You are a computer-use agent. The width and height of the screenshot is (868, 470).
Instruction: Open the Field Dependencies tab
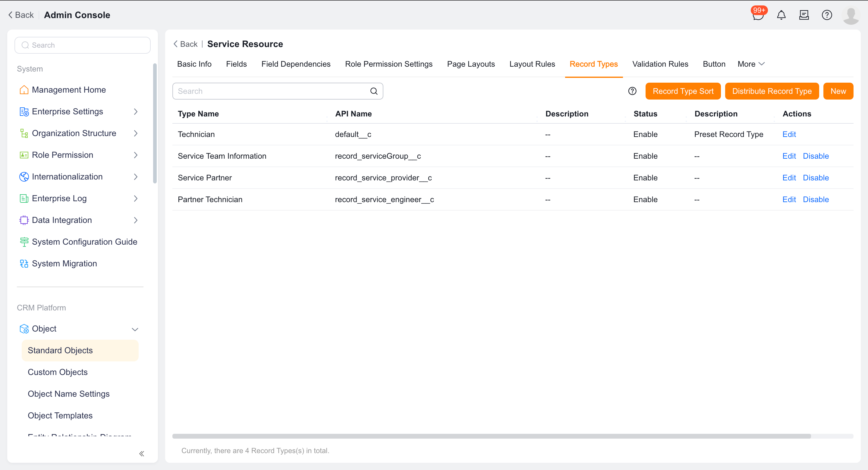pos(296,64)
